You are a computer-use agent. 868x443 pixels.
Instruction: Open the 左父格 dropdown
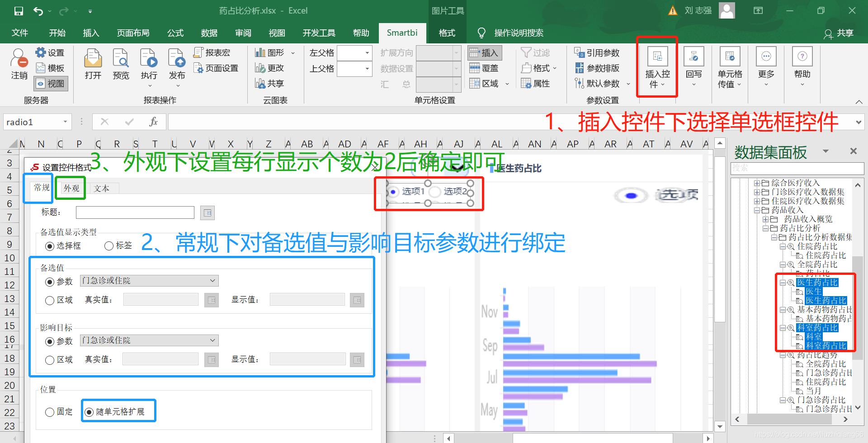click(x=367, y=53)
